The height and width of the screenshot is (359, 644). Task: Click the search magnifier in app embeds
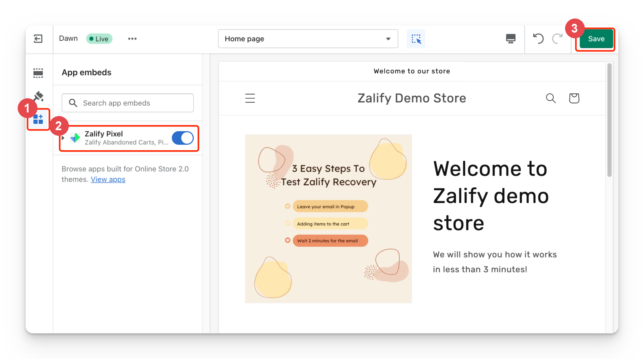[73, 103]
